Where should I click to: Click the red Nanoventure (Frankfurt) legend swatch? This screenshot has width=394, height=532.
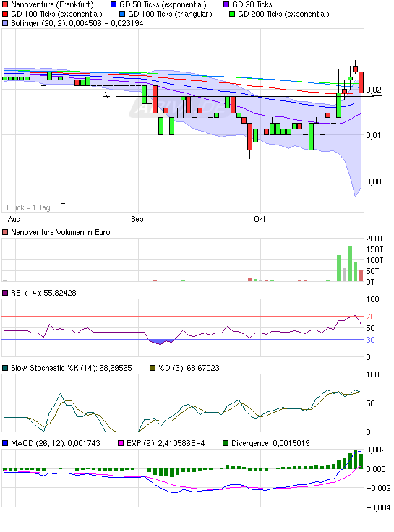click(5, 5)
